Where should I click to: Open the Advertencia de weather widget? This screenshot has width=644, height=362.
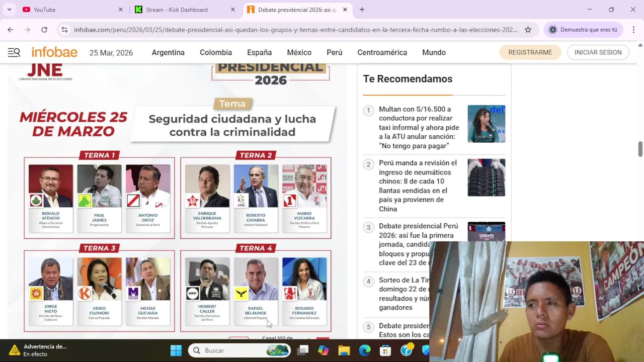(x=38, y=350)
